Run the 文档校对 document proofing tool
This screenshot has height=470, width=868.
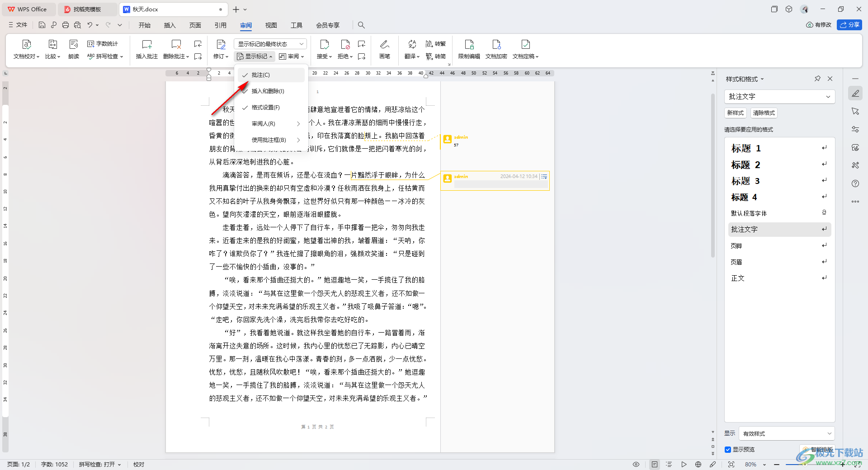pos(26,49)
